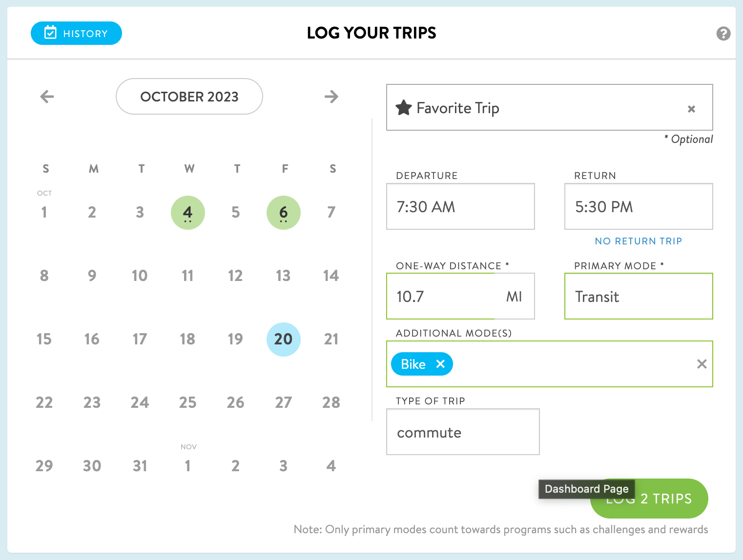Click the star icon in Favorite Trip

(404, 107)
